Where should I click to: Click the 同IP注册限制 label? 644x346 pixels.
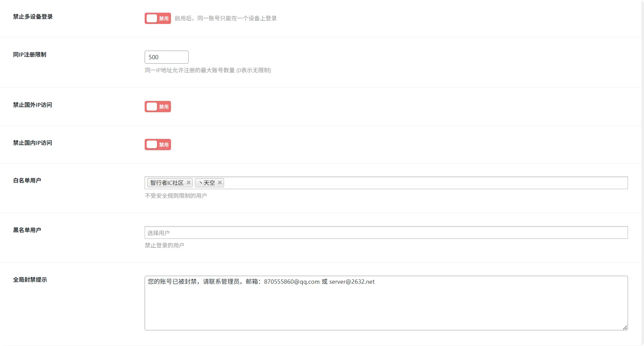(30, 55)
